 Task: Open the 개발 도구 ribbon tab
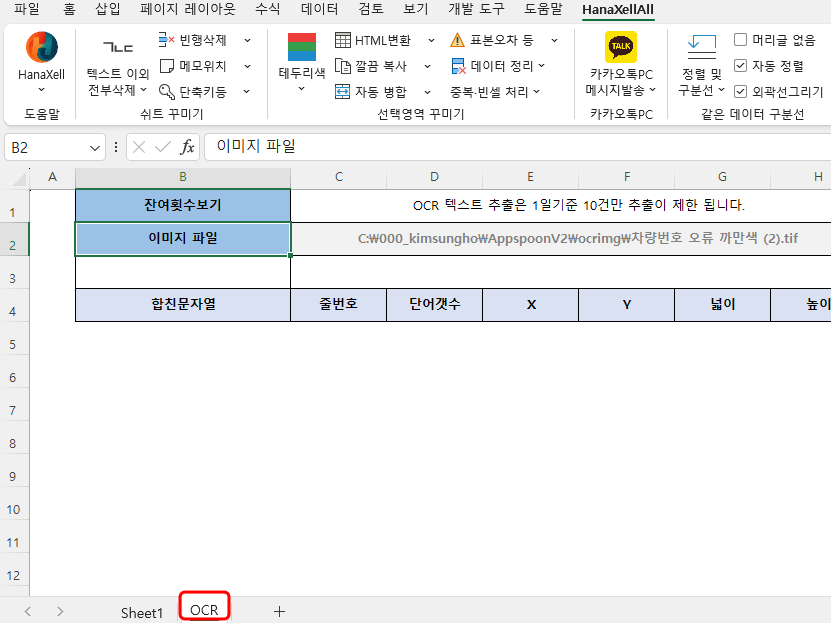[476, 9]
